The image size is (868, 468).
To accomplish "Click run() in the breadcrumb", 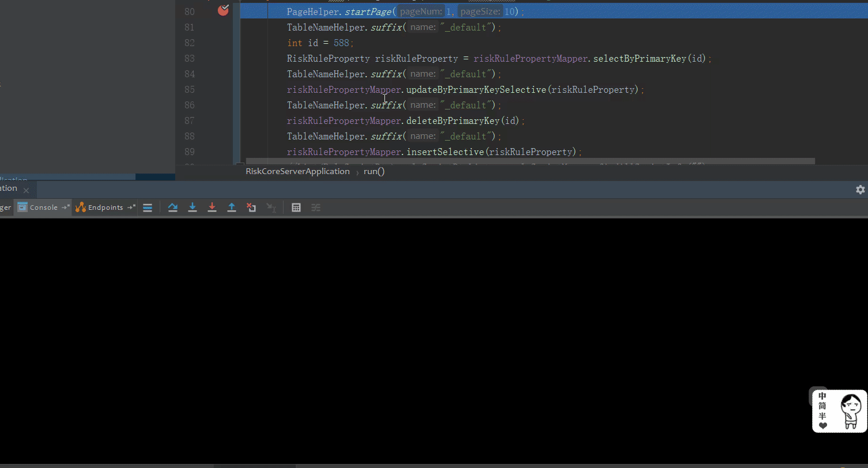I will 374,171.
